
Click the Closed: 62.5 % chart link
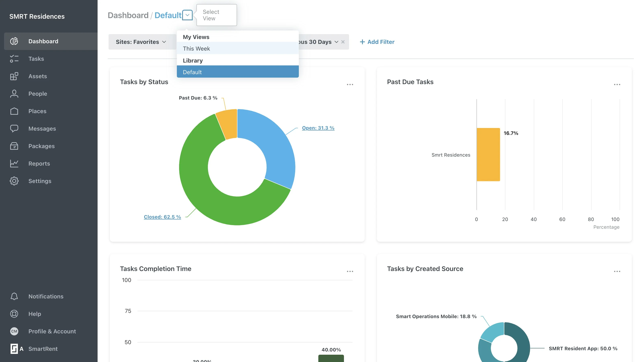tap(162, 217)
